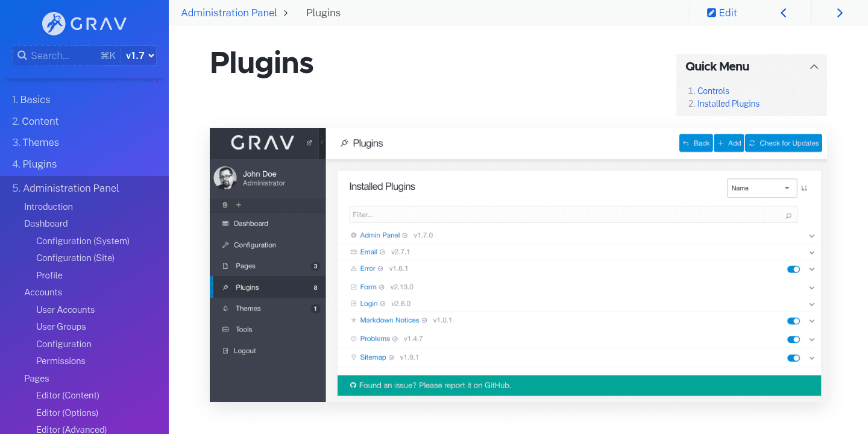Collapse the Quick Menu panel
The height and width of the screenshot is (434, 868).
point(814,66)
